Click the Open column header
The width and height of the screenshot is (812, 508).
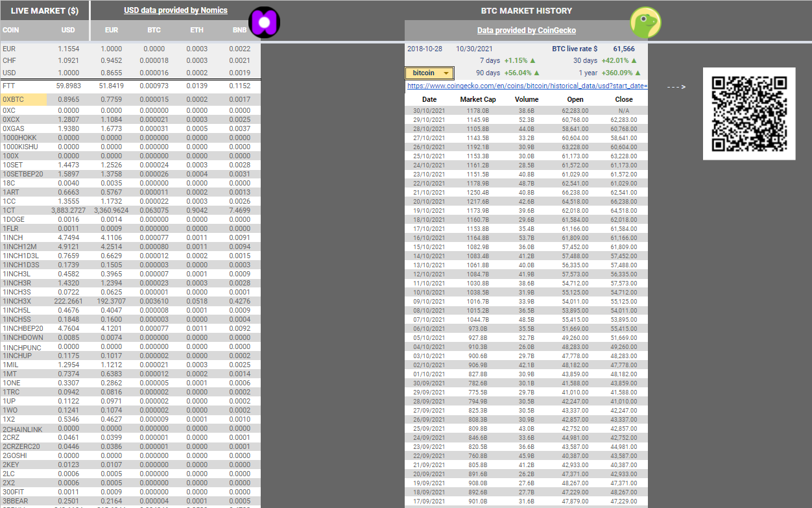coord(575,99)
